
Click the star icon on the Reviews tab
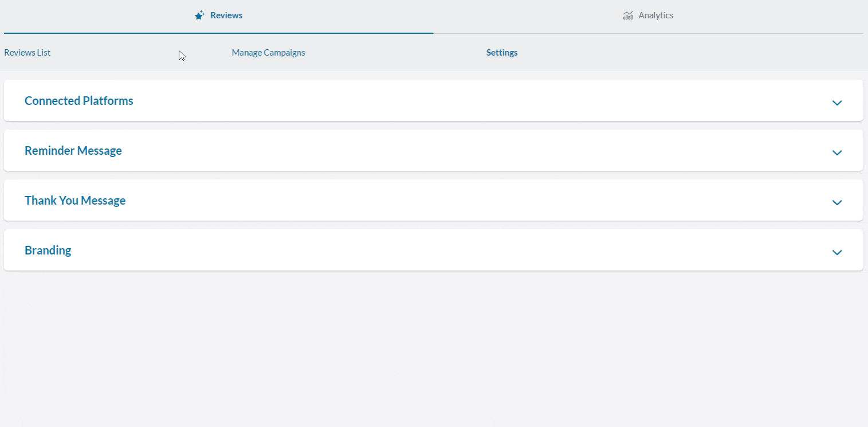[199, 15]
